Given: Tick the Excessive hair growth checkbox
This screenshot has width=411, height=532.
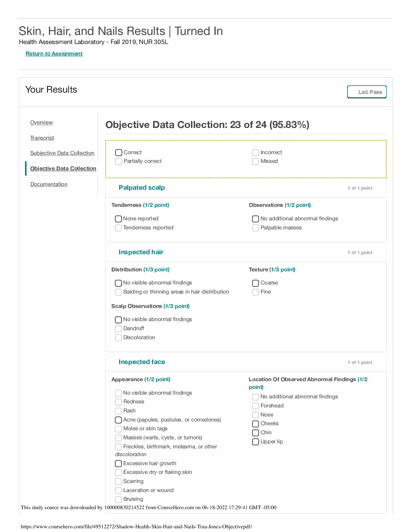Looking at the screenshot, I should tap(119, 464).
